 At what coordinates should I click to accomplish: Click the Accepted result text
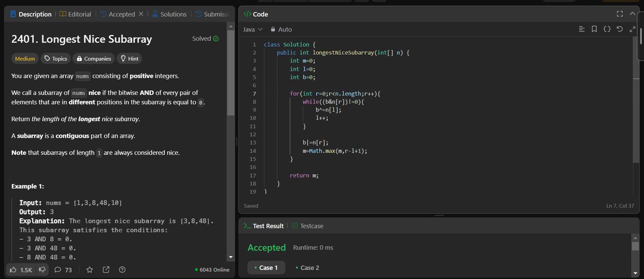pos(267,248)
